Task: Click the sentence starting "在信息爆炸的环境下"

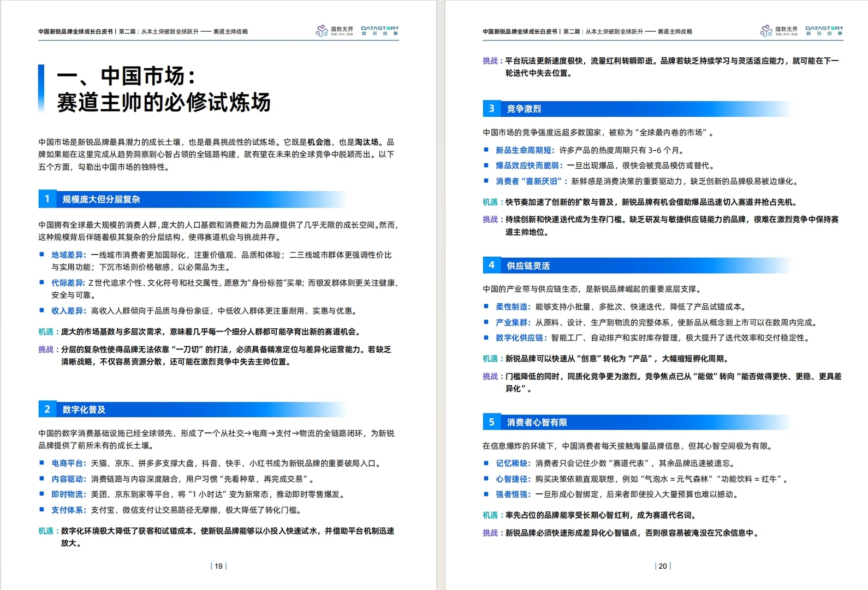Action: coord(629,446)
